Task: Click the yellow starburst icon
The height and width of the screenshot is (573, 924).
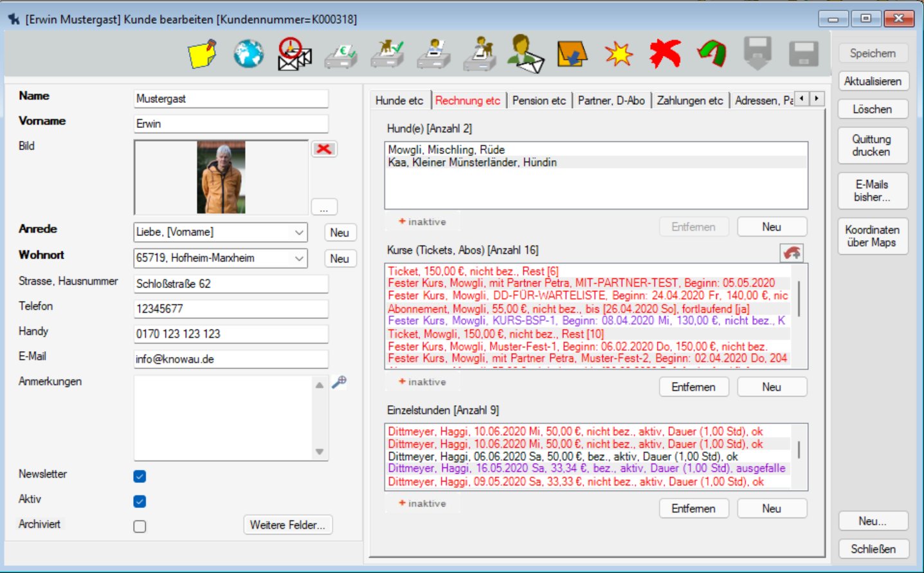Action: (619, 55)
